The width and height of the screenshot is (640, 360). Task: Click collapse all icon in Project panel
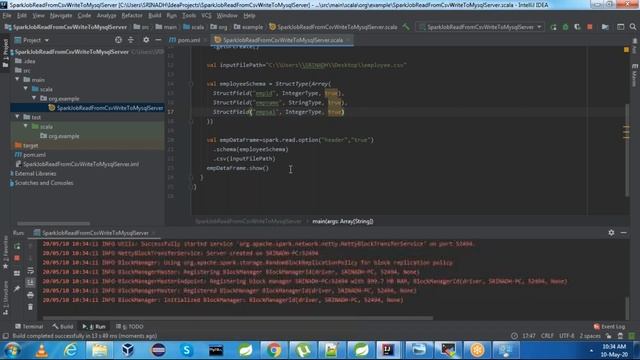tap(131, 40)
